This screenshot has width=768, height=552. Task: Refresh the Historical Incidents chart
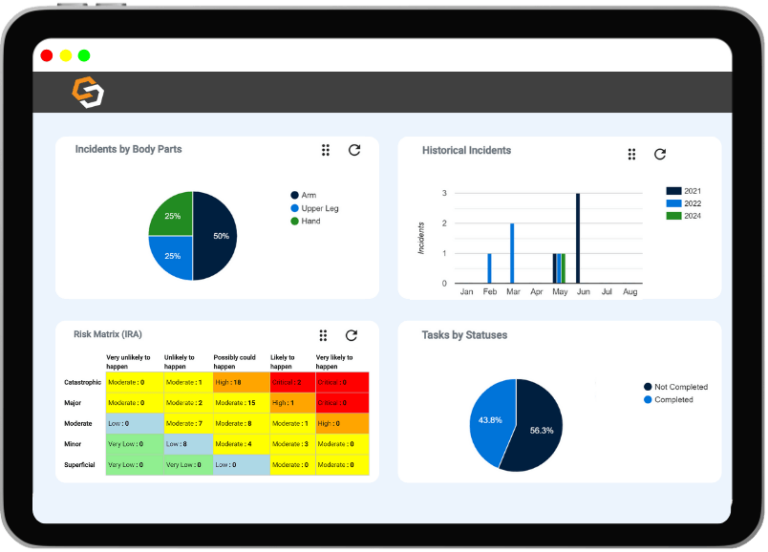click(660, 154)
